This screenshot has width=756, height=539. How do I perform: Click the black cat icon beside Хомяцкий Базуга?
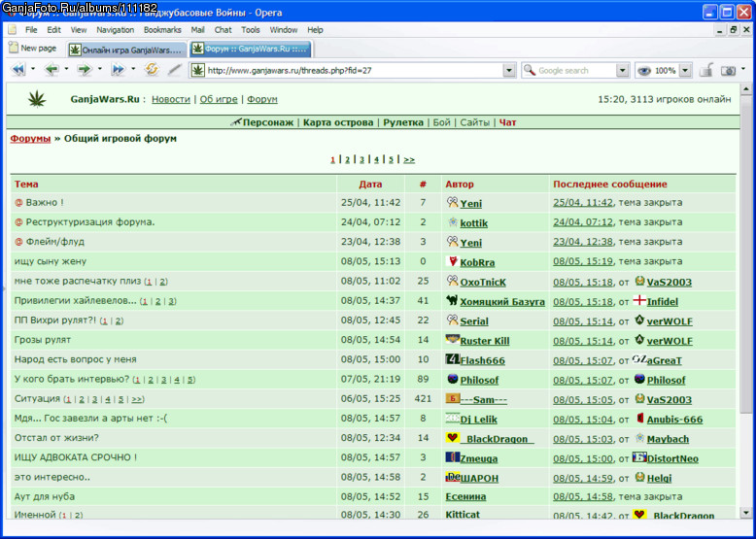click(x=452, y=300)
